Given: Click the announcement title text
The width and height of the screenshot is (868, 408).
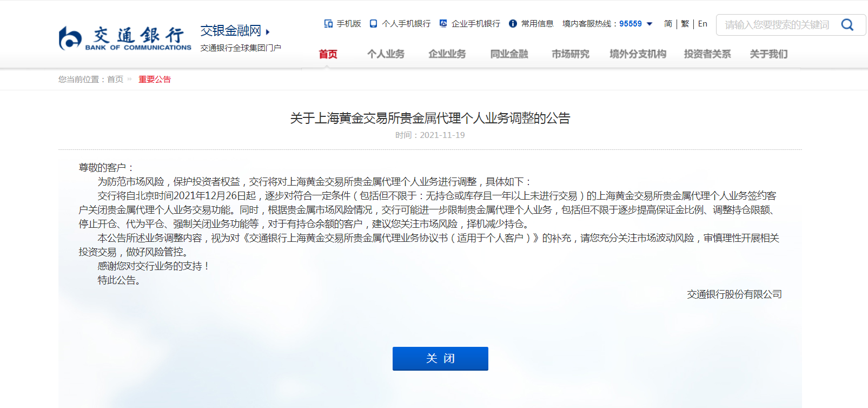Looking at the screenshot, I should 430,118.
